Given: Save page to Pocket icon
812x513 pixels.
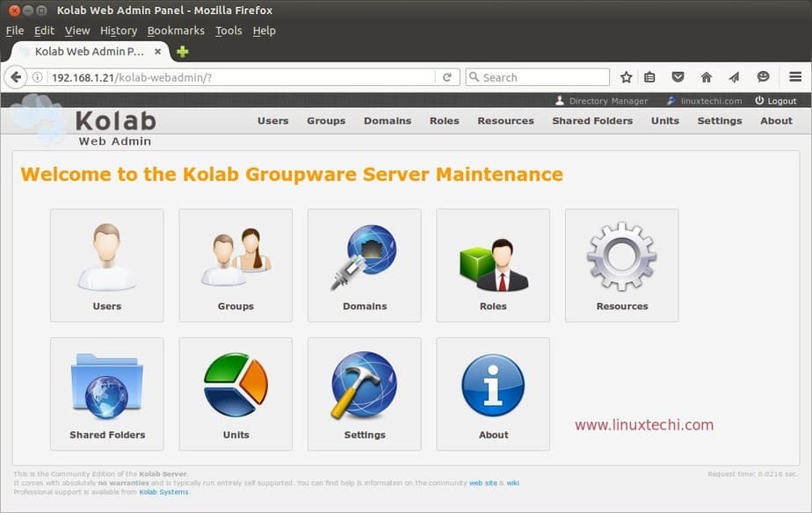Looking at the screenshot, I should 678,77.
